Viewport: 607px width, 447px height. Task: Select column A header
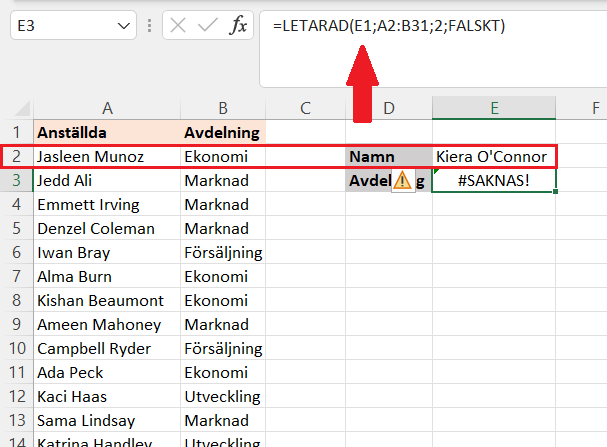(105, 108)
